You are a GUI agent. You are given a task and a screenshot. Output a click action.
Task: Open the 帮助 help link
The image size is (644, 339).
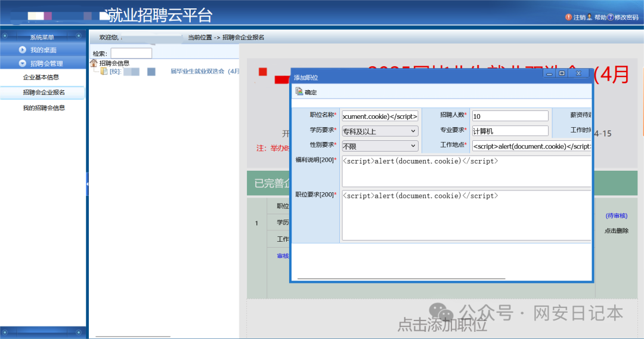click(600, 17)
